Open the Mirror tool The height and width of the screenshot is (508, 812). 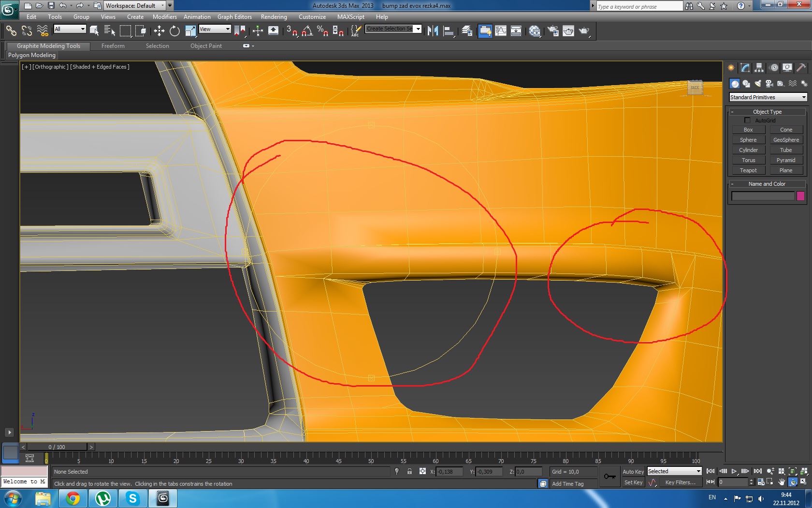click(x=433, y=31)
